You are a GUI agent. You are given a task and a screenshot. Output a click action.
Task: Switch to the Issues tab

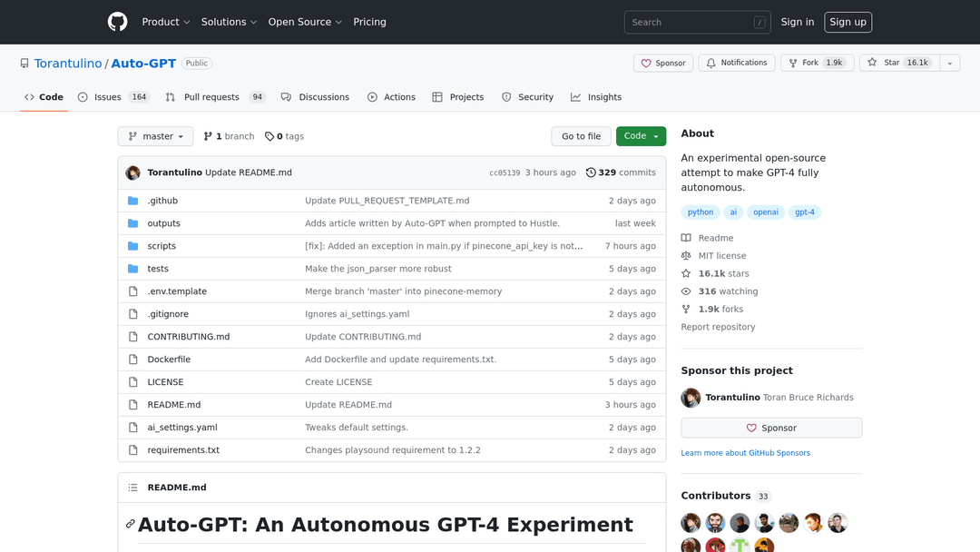(113, 97)
